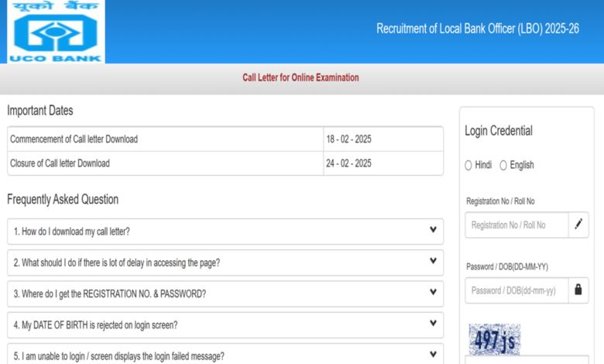The image size is (604, 364).
Task: Click the 'Frequently Asked Question' heading
Action: click(x=63, y=200)
